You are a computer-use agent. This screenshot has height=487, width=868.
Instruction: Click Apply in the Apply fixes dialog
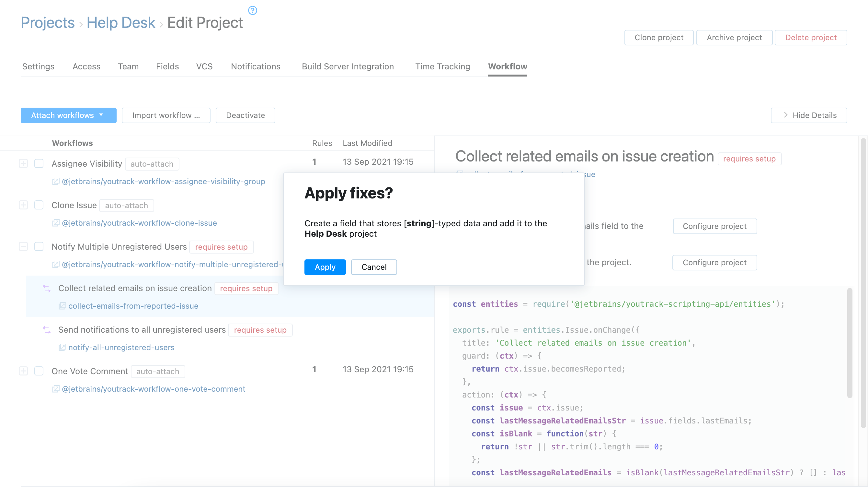click(x=325, y=267)
